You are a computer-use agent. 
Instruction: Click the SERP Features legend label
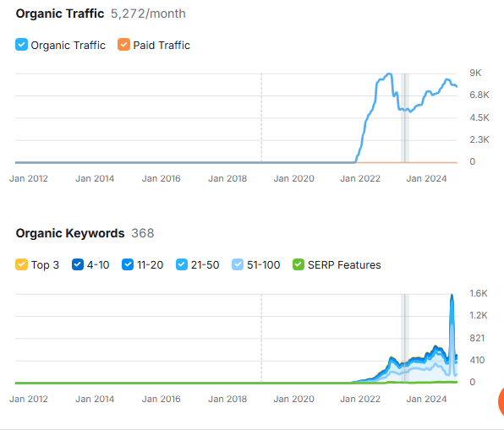pos(344,265)
